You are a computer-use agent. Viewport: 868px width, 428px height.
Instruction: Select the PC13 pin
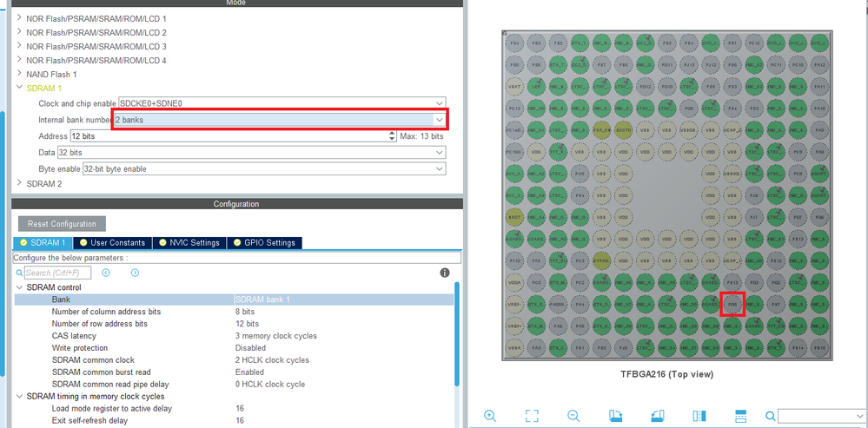514,108
